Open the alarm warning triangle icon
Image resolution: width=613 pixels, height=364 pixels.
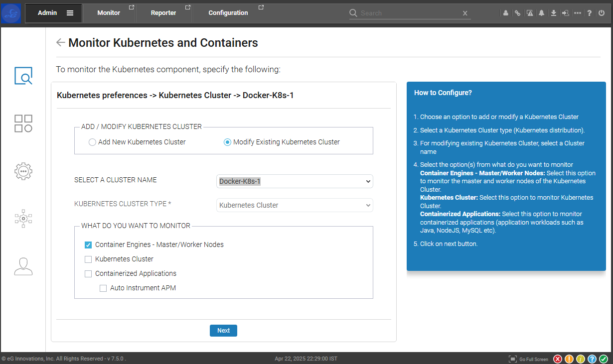(530, 13)
